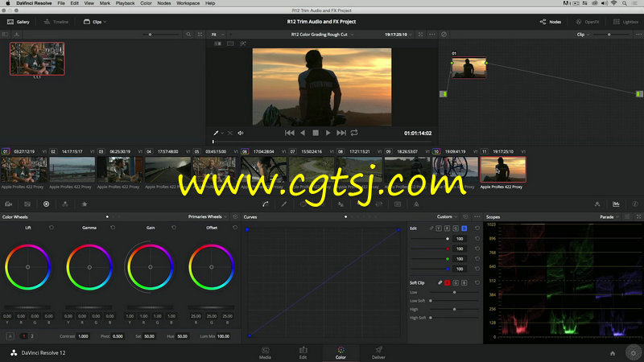644x362 pixels.
Task: Click the Sat value field
Action: (x=150, y=336)
